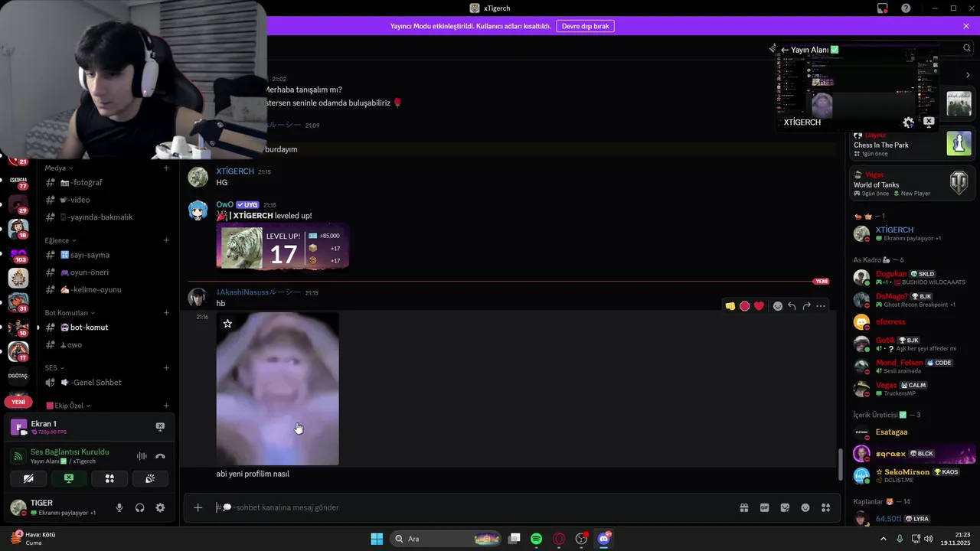Stop streaming via Ekran 1 stop icon
The height and width of the screenshot is (551, 980).
(160, 426)
